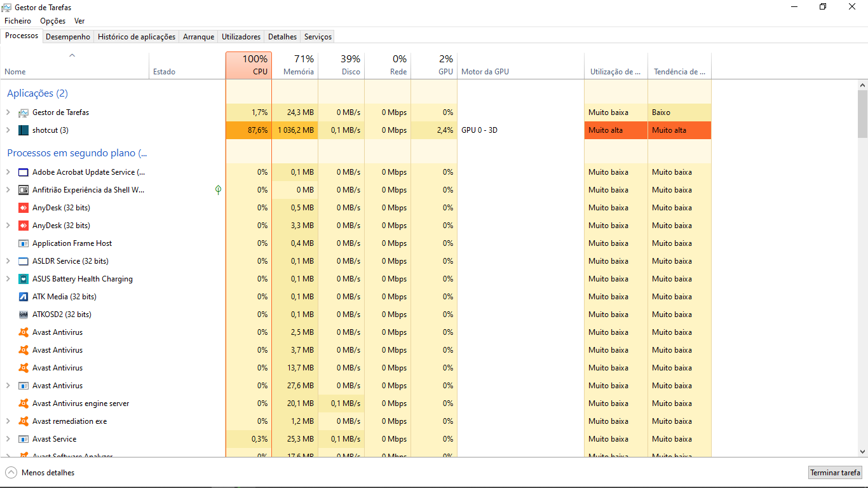Expand the ASLDR Service (32 bits) row
Image resolution: width=868 pixels, height=488 pixels.
[x=8, y=261]
